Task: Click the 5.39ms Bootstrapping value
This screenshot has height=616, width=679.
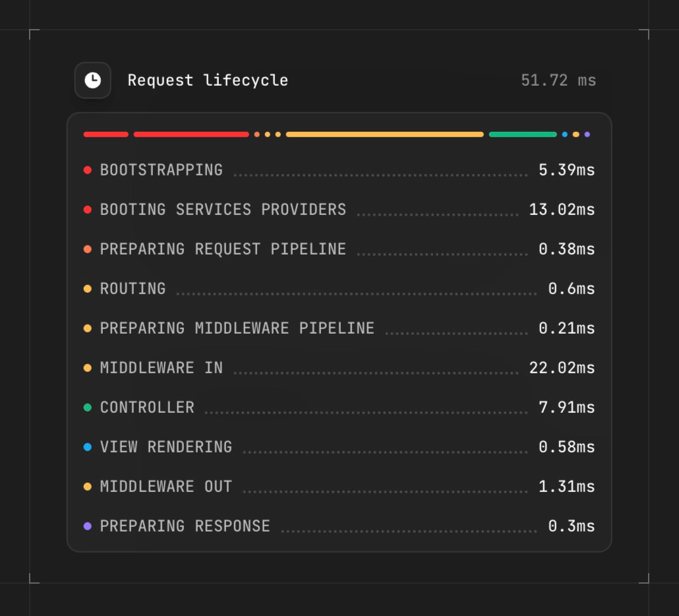Action: coord(566,169)
